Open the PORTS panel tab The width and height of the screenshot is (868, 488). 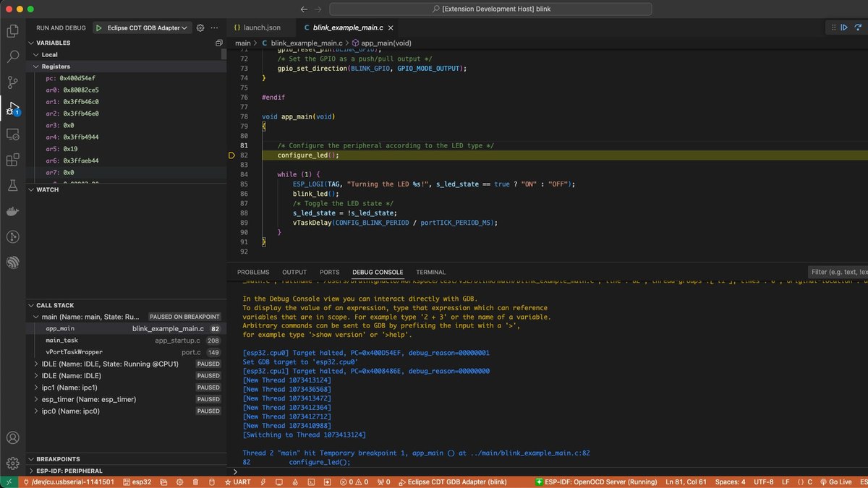click(329, 272)
